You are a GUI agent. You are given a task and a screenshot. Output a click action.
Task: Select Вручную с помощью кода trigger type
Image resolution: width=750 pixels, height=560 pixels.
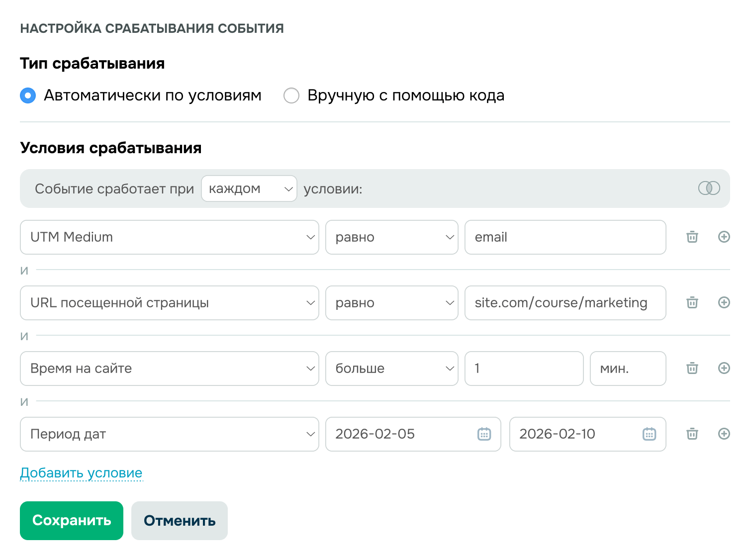tap(291, 95)
